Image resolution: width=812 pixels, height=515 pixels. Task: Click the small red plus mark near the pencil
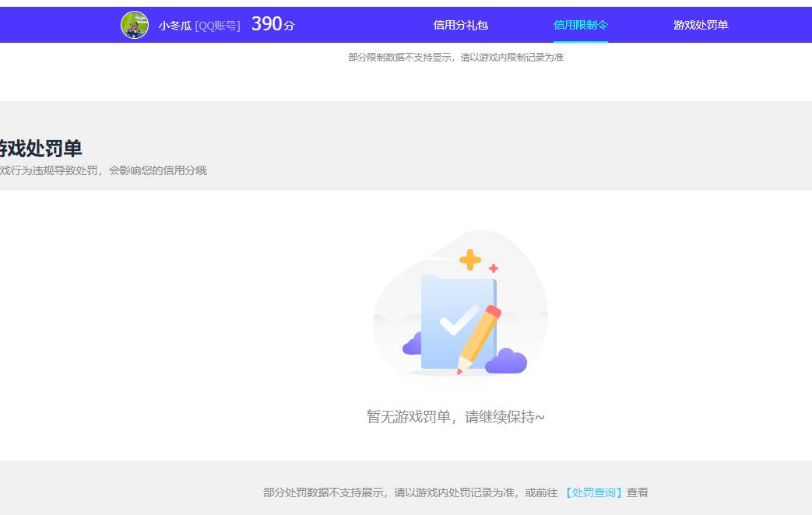pyautogui.click(x=492, y=268)
